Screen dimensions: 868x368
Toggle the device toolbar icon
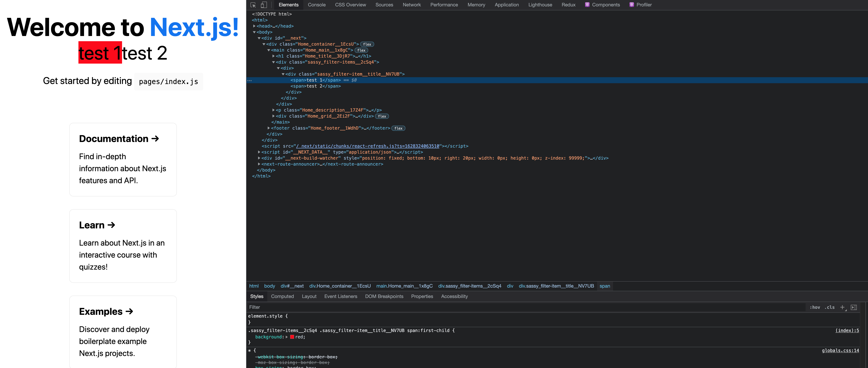[264, 5]
